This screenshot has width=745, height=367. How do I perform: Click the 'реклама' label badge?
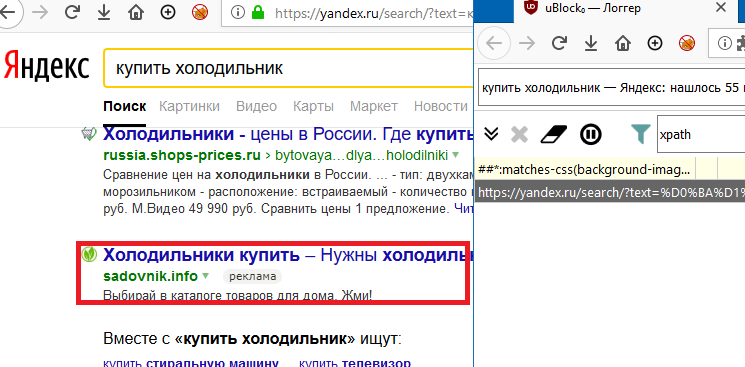pos(252,277)
